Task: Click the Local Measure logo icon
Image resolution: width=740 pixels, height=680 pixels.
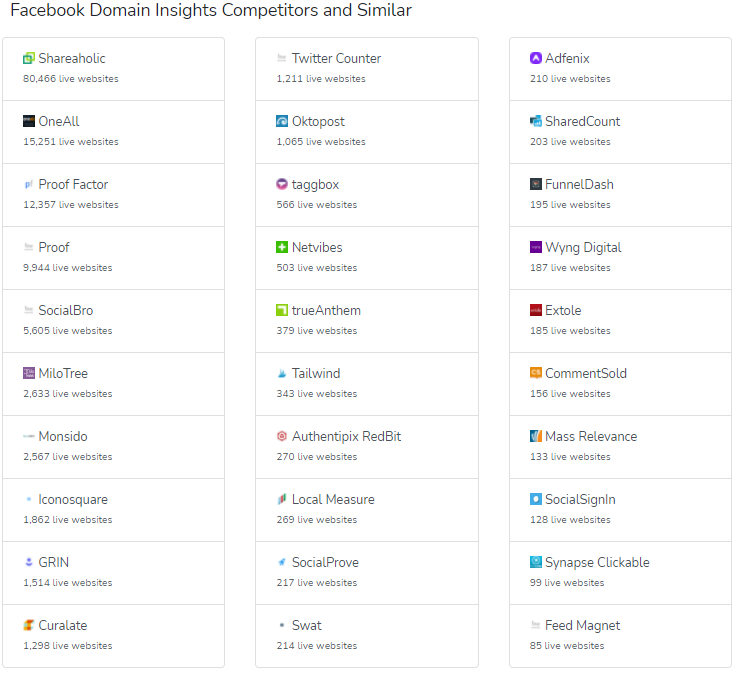Action: (282, 500)
